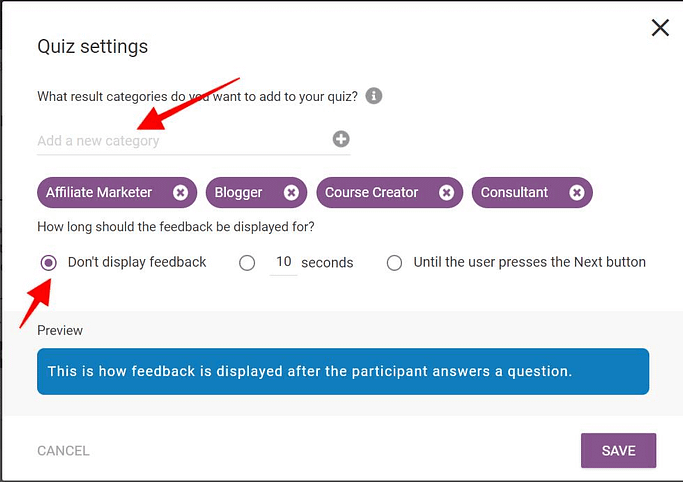The image size is (683, 482).
Task: Select the Affiliate Marketer tag label
Action: pos(99,192)
